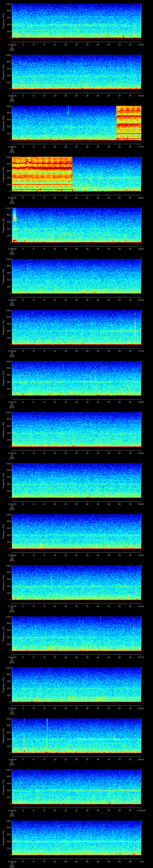Click the spike near 5 s in the 13:58 spectrogram
Viewport: 153px width, 868px height.
click(x=24, y=735)
